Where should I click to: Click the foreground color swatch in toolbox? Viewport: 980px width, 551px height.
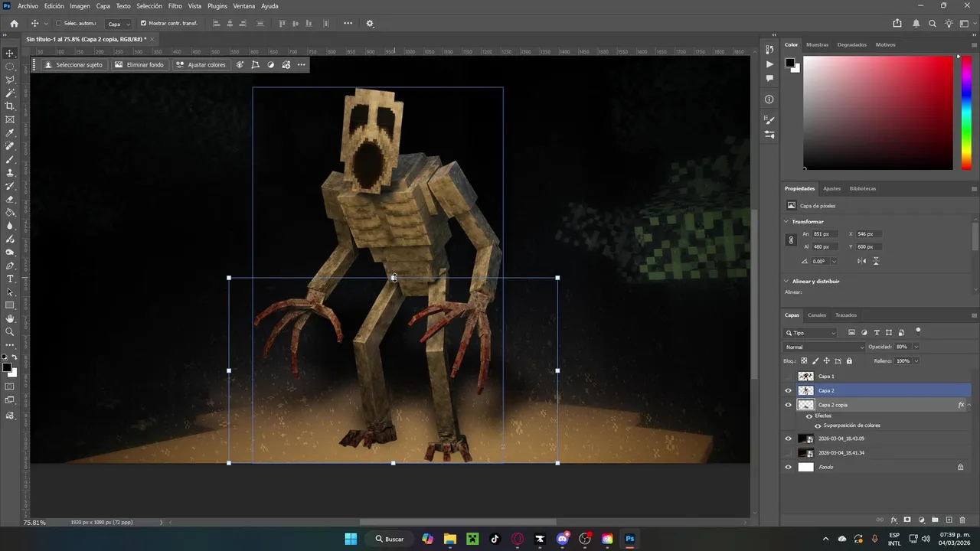(7, 368)
